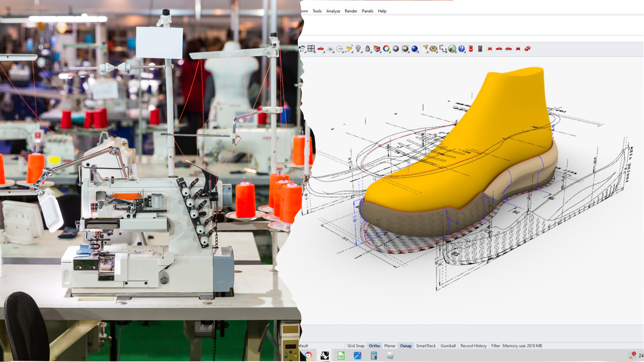The width and height of the screenshot is (644, 362).
Task: Toggle Record History
Action: click(474, 346)
